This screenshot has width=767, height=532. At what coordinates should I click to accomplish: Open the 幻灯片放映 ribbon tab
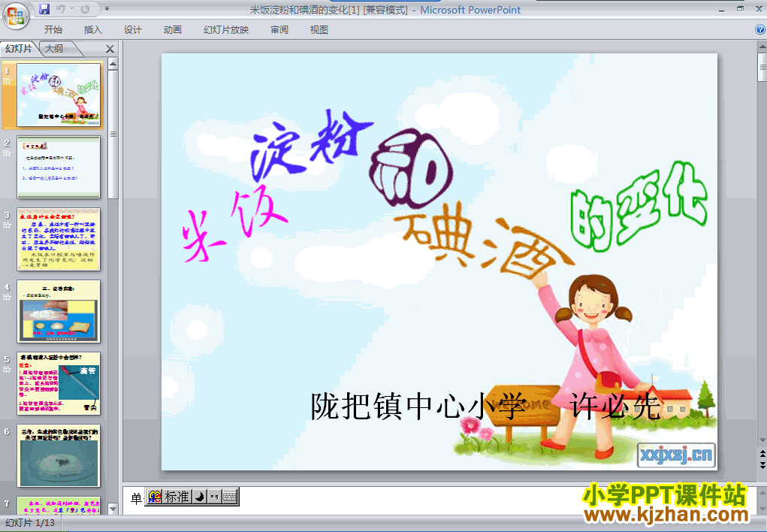pyautogui.click(x=226, y=30)
